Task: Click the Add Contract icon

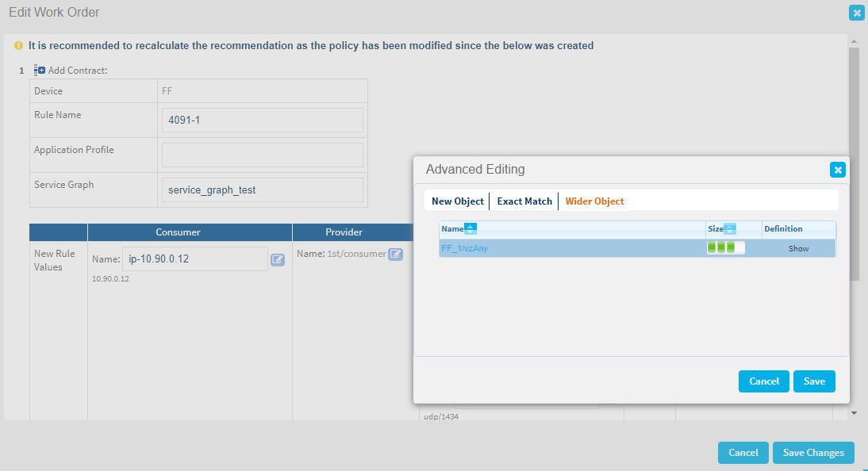Action: click(40, 71)
